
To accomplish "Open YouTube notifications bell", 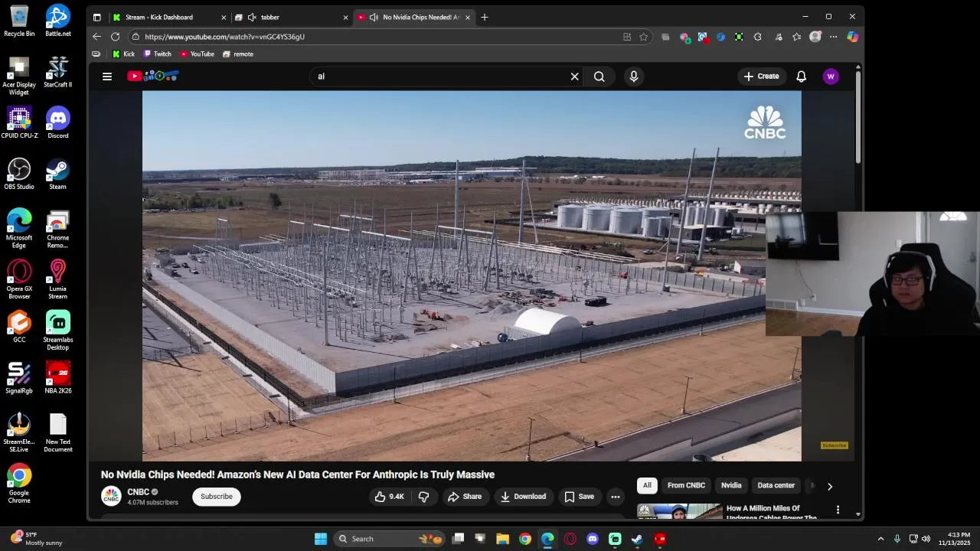I will pyautogui.click(x=801, y=77).
